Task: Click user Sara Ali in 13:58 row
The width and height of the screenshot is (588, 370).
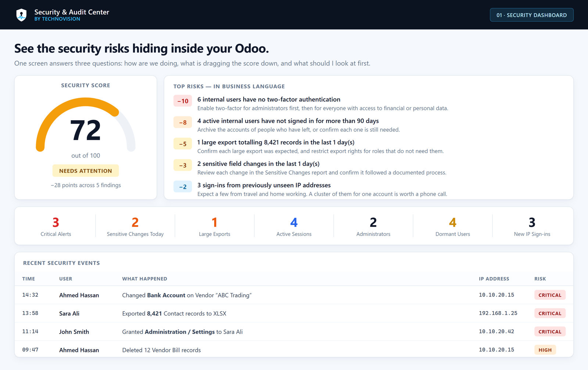Action: tap(69, 313)
